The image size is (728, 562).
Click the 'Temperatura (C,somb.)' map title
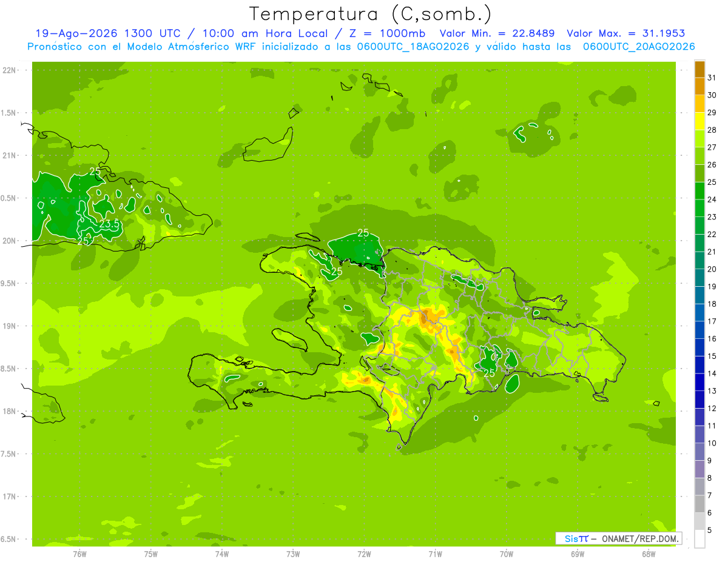(370, 14)
